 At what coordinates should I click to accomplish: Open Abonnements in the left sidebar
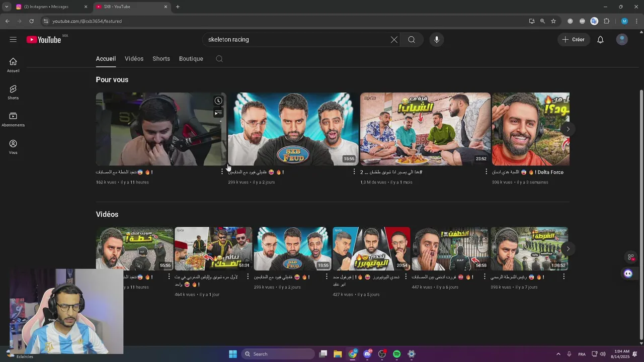pyautogui.click(x=13, y=119)
